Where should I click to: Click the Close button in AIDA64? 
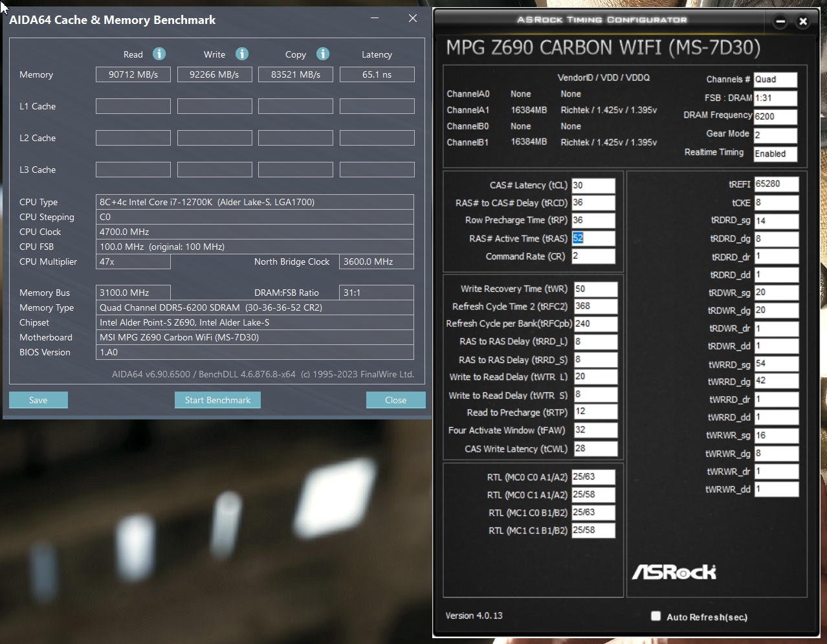(x=395, y=400)
